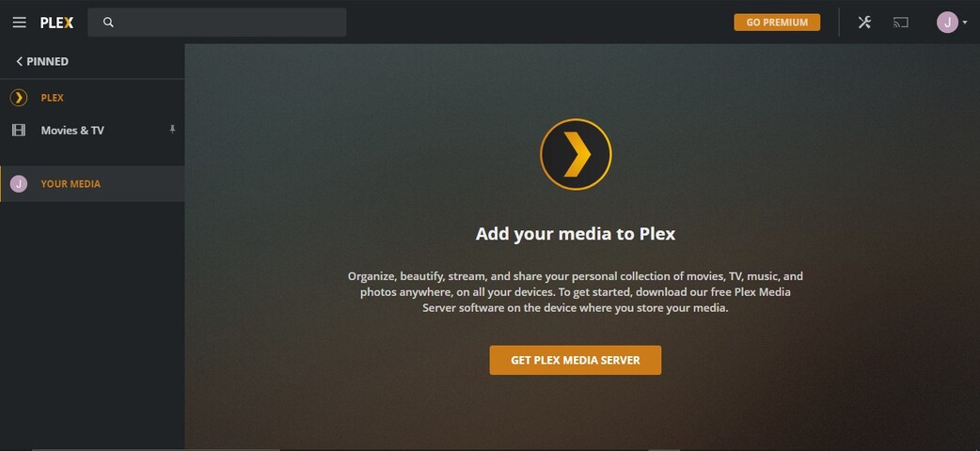980x451 pixels.
Task: Click the J account avatar in the top bar
Action: (x=947, y=23)
